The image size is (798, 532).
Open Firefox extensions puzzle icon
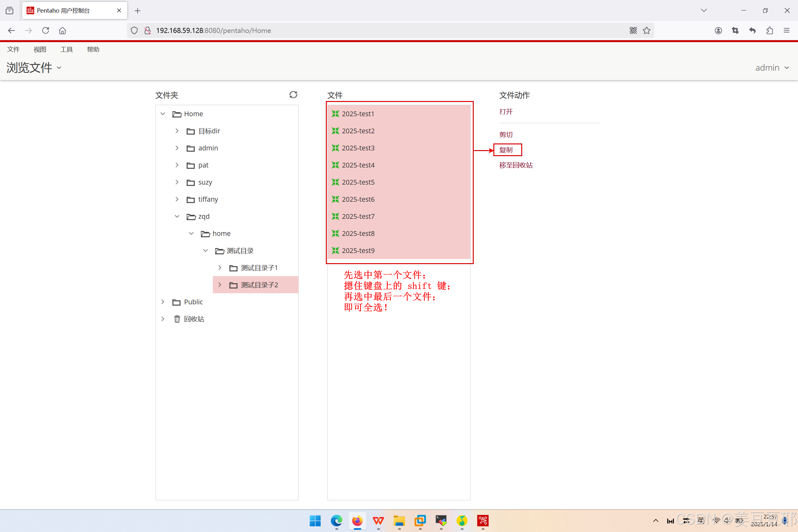(769, 30)
